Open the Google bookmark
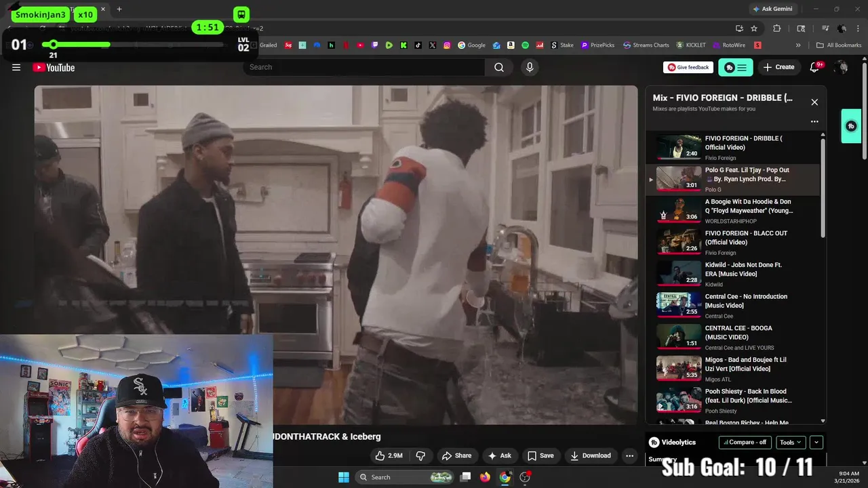Image resolution: width=868 pixels, height=488 pixels. (471, 45)
